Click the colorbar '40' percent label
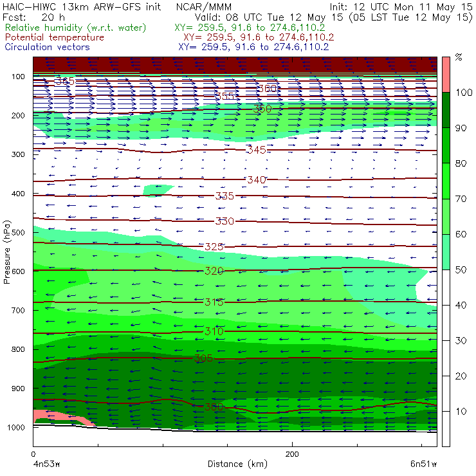476x476 pixels. [461, 306]
